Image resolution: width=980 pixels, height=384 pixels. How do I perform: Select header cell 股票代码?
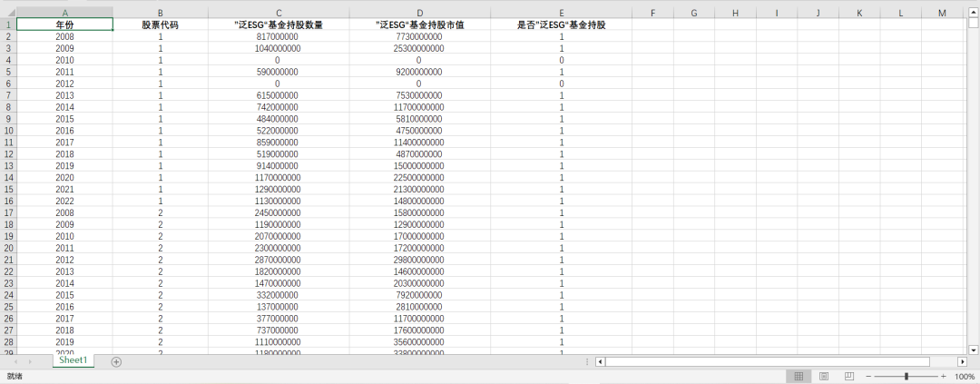(160, 25)
